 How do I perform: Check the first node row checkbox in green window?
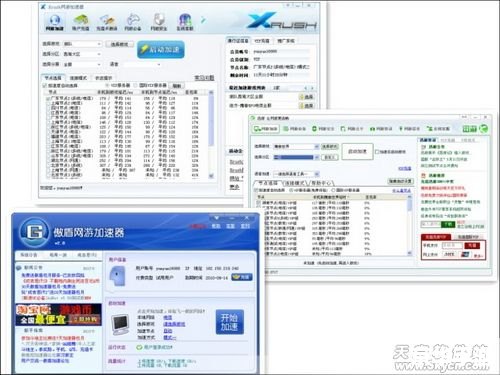pyautogui.click(x=259, y=203)
